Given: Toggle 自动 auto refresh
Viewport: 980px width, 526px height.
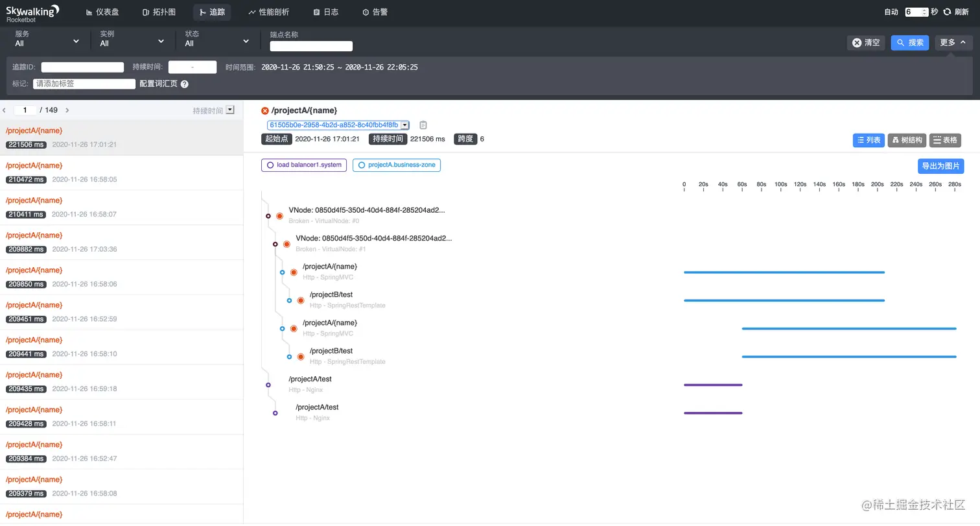Looking at the screenshot, I should pyautogui.click(x=891, y=12).
